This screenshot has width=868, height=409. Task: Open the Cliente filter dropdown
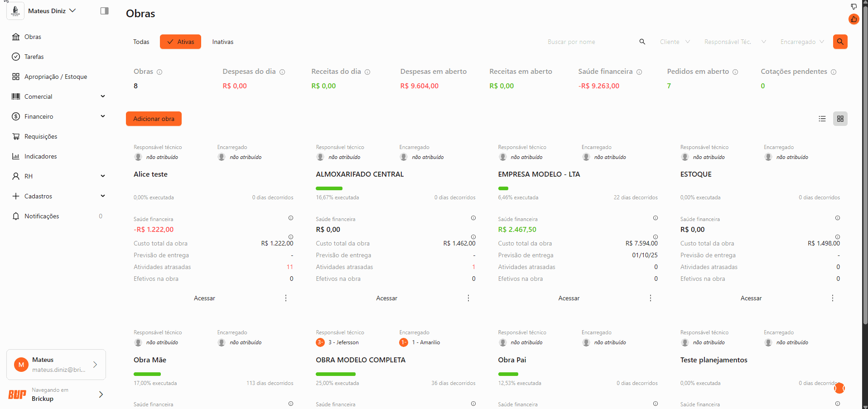click(675, 42)
